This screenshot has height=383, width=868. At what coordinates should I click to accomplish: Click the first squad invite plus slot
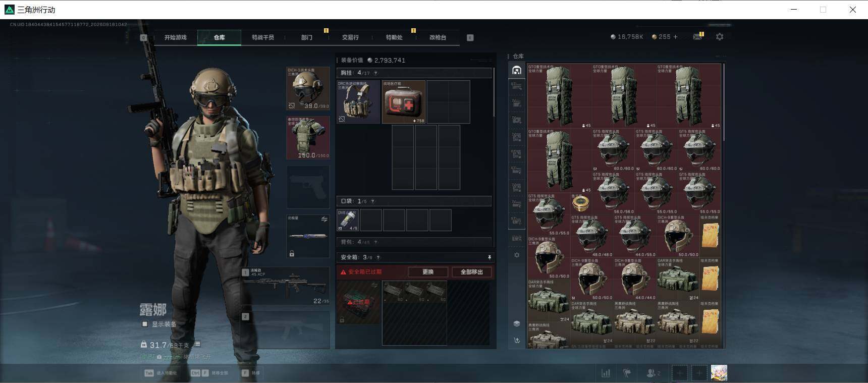click(679, 373)
